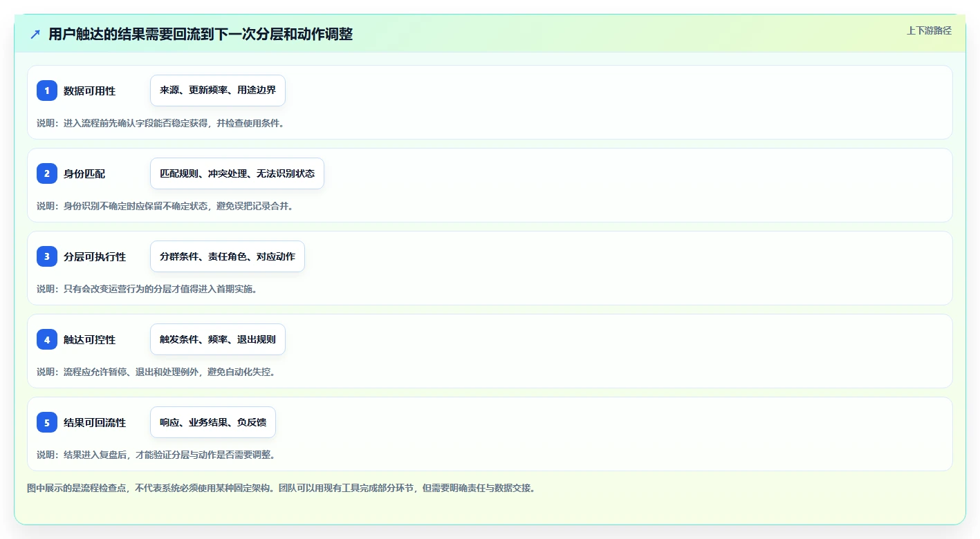Click the 来源、更新频率、用途边界 chip
Viewport: 980px width, 539px height.
(218, 91)
